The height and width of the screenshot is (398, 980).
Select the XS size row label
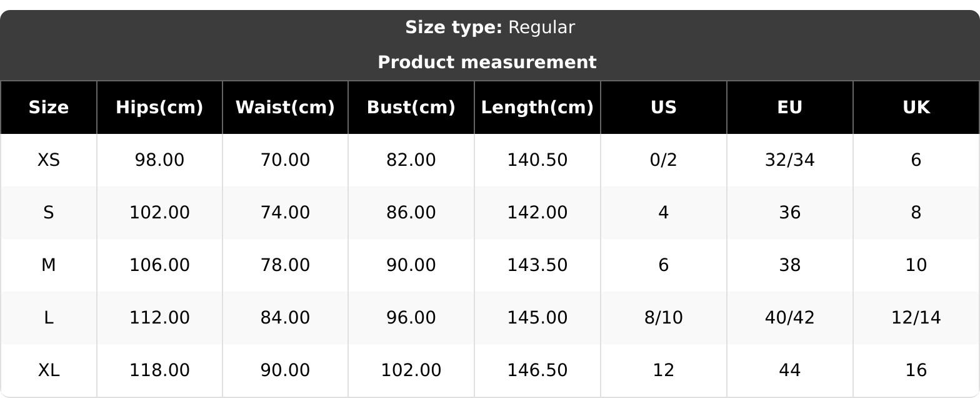click(49, 160)
